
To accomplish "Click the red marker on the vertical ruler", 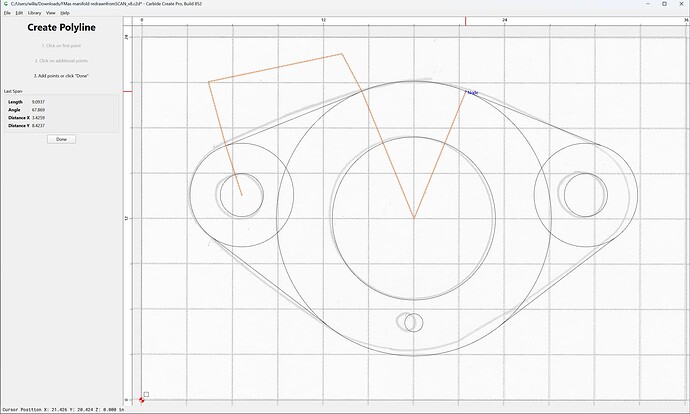I will [128, 92].
